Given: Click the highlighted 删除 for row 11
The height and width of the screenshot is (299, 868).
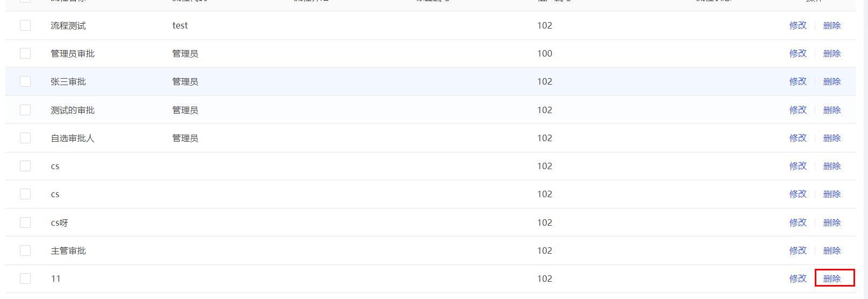Looking at the screenshot, I should coord(832,279).
